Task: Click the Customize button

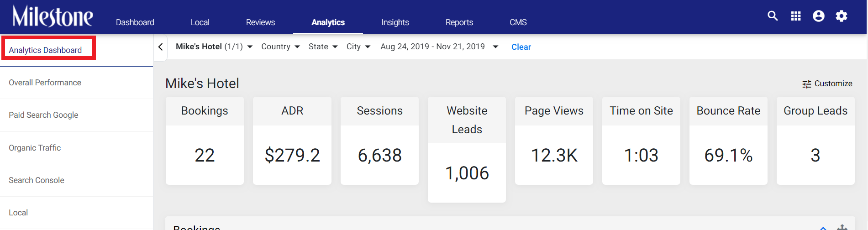Action: click(827, 84)
